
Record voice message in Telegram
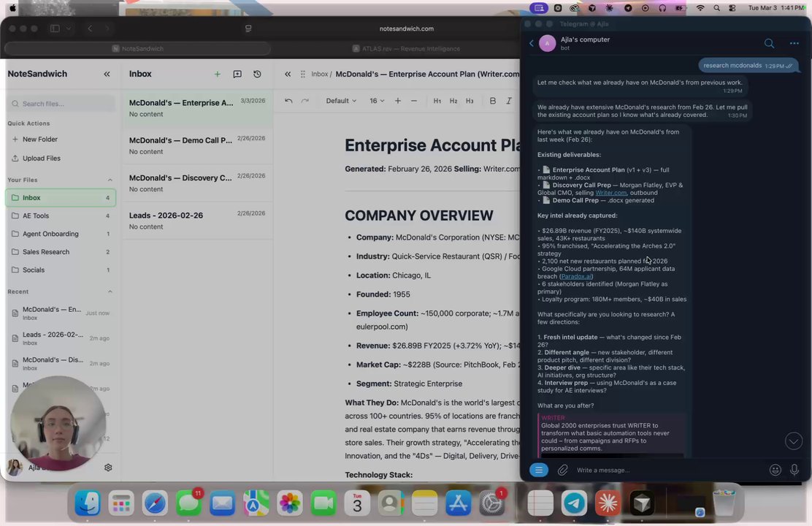[794, 470]
